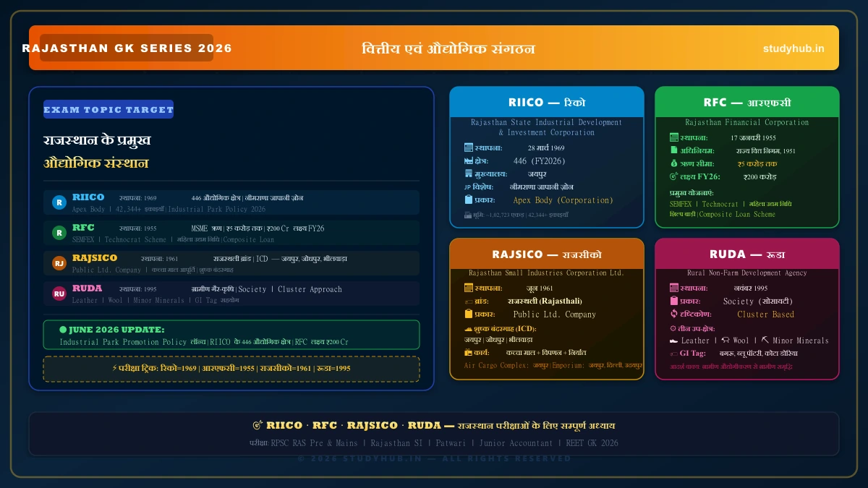The width and height of the screenshot is (868, 488).
Task: Click the 'राजस्थान के प्रमुख' heading
Action: [97, 141]
